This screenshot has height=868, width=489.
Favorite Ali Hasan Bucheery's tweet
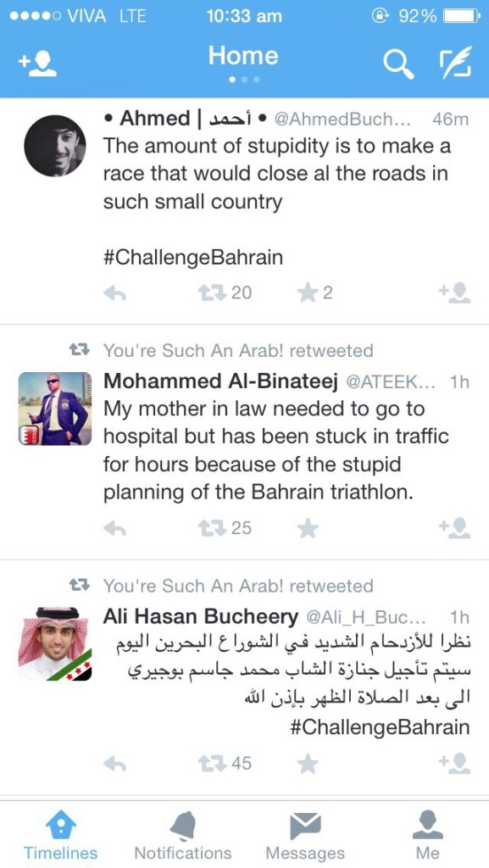click(307, 763)
